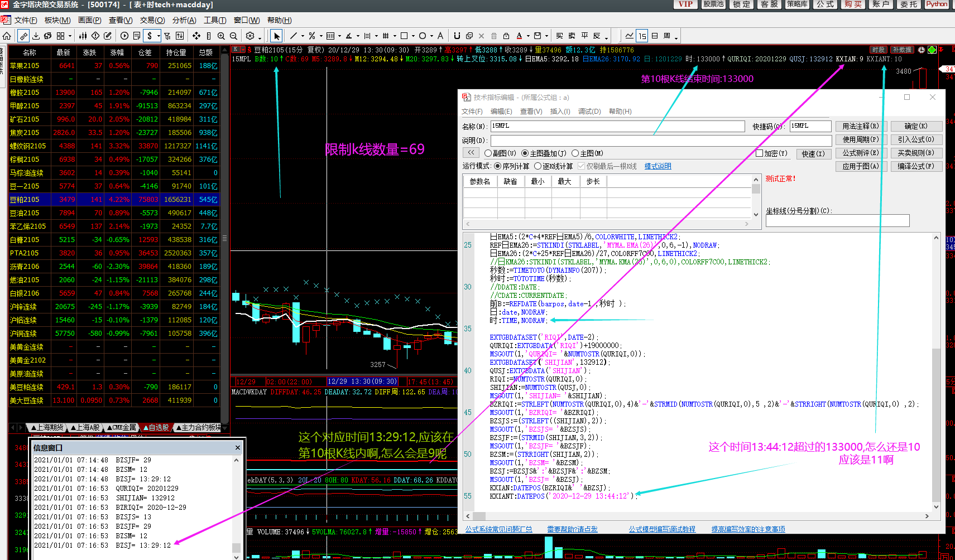The image size is (955, 560).
Task: Click the magnet snap icon
Action: [x=457, y=36]
